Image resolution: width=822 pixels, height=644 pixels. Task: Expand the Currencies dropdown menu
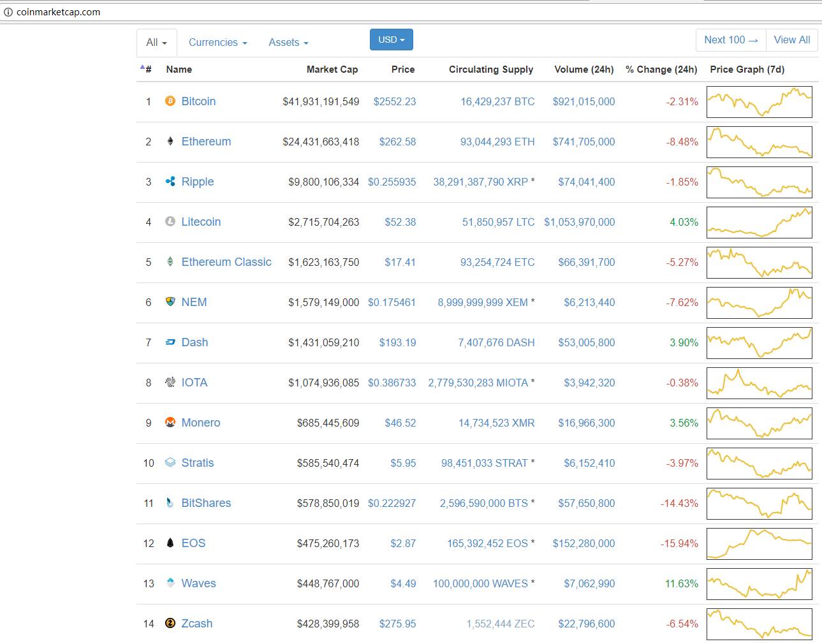point(218,42)
